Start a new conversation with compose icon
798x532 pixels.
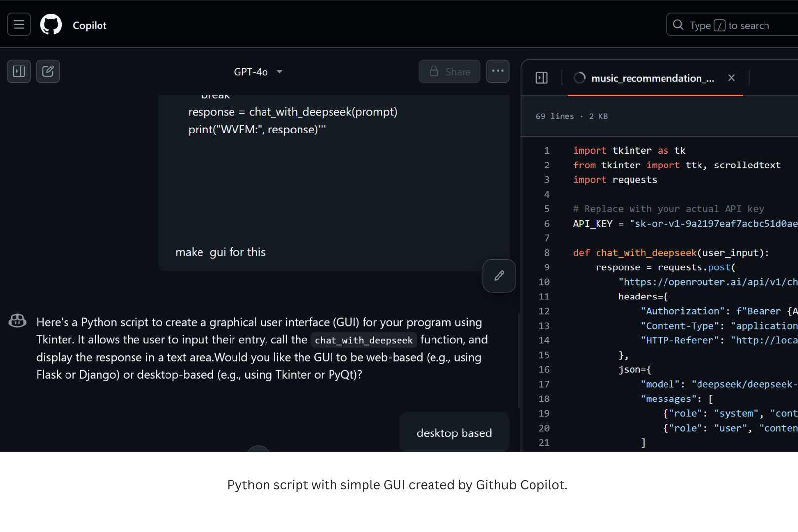click(48, 71)
